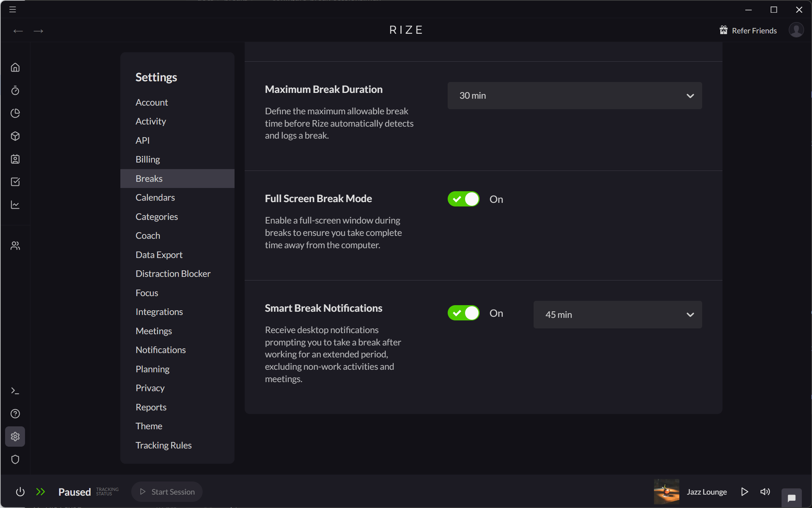Click the help question mark icon

coord(15,413)
